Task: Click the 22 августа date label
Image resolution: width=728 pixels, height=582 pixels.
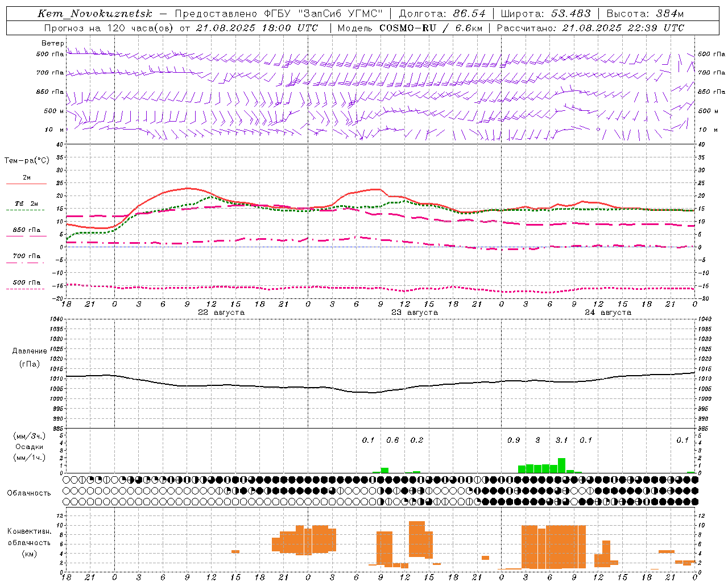Action: coord(221,313)
